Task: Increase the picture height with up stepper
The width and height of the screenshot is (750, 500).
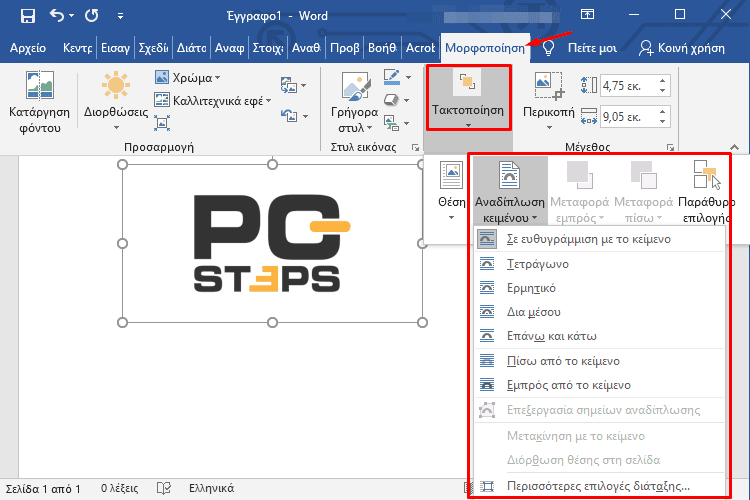Action: coord(662,81)
